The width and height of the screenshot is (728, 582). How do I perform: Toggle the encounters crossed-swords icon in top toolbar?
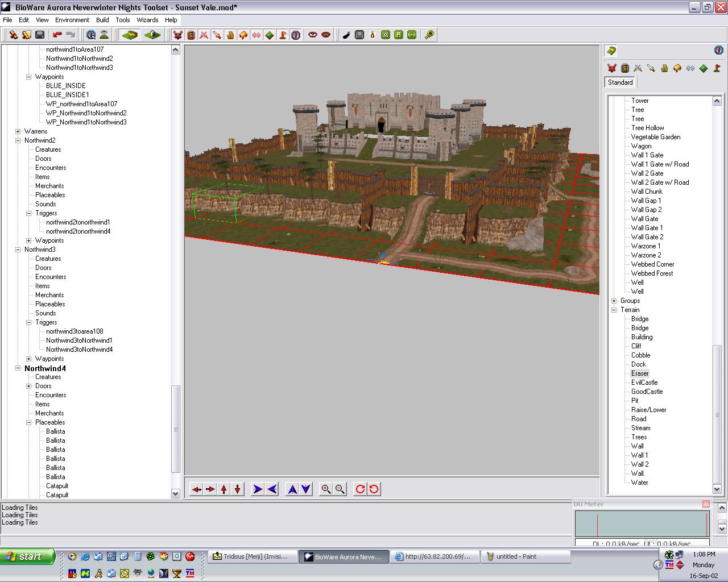point(204,35)
